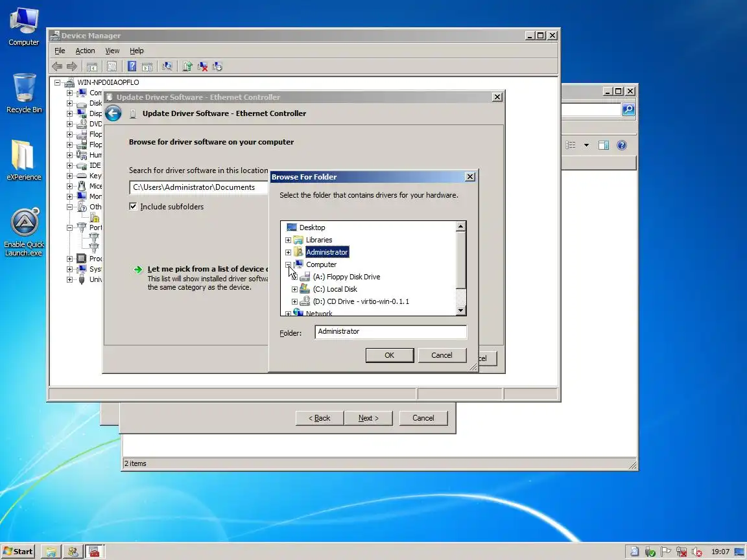Open the Help menu
Image resolution: width=747 pixels, height=560 pixels.
click(137, 51)
